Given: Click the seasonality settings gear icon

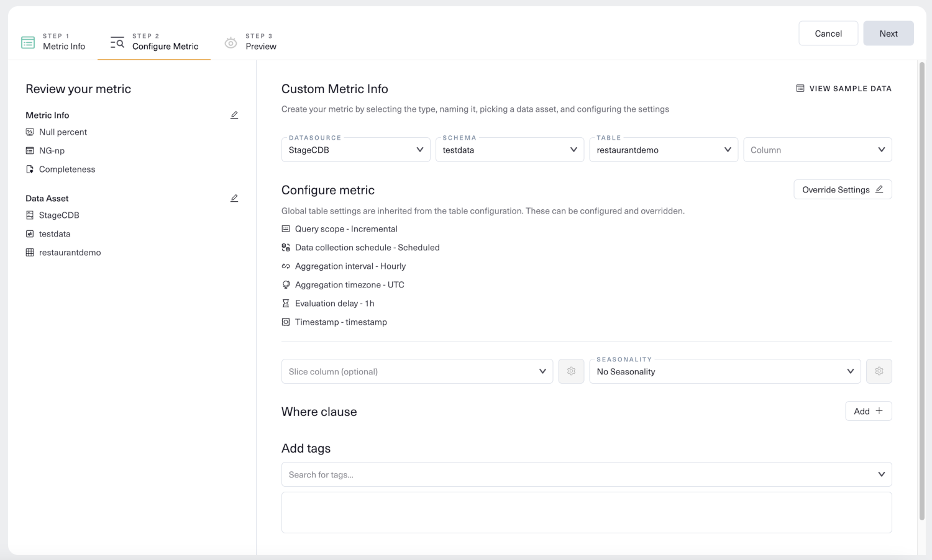Looking at the screenshot, I should (x=879, y=371).
